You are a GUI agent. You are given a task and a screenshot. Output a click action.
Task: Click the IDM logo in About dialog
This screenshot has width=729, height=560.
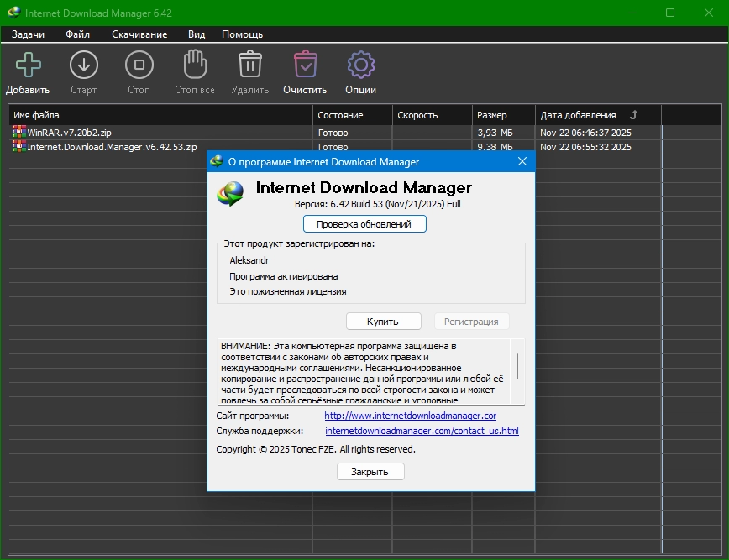(231, 192)
